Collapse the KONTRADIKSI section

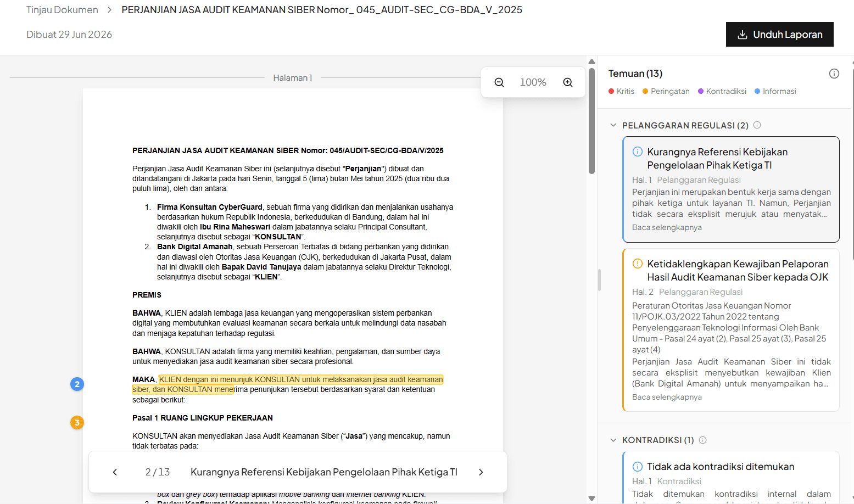[x=613, y=440]
